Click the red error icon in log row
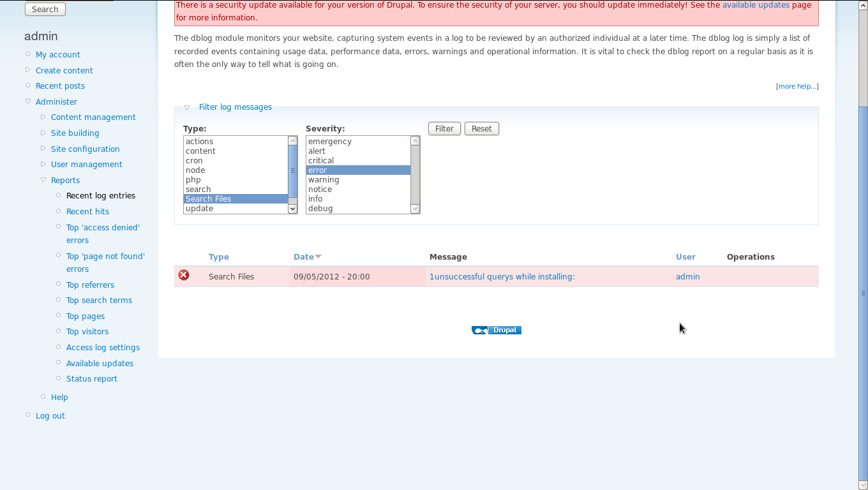 (184, 275)
